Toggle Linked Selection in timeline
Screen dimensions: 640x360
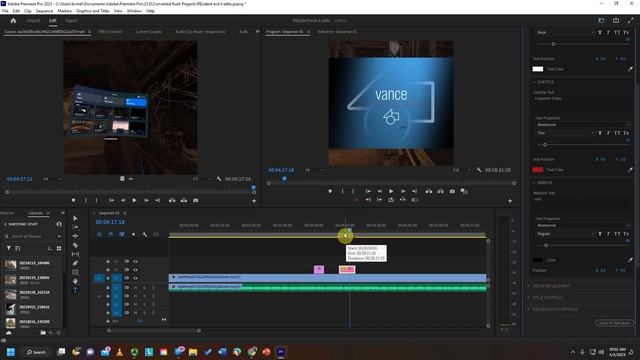[x=122, y=234]
